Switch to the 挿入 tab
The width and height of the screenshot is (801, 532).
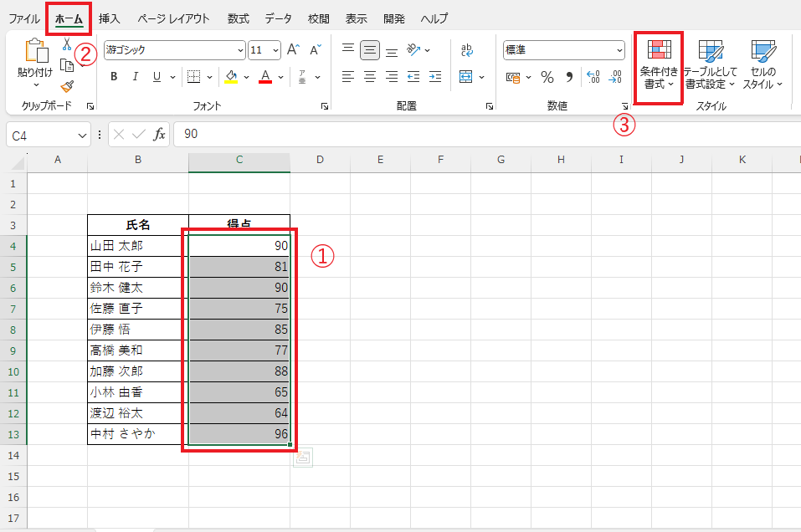pos(110,19)
